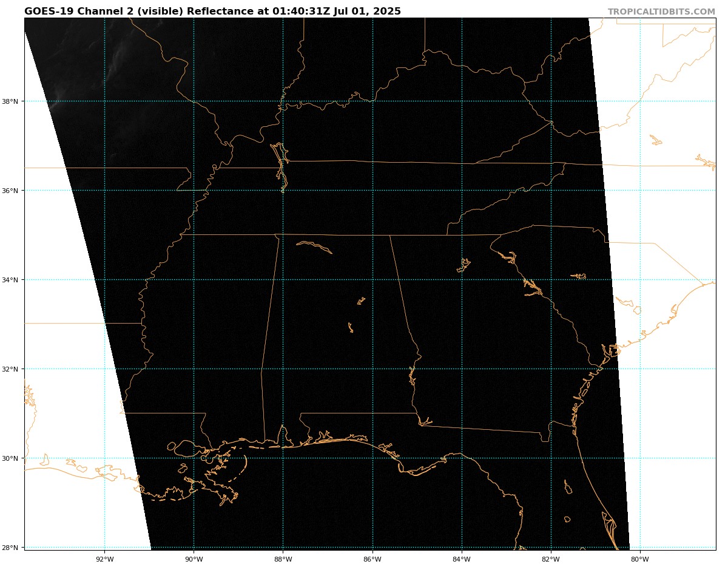The height and width of the screenshot is (564, 728).
Task: Click the 88°W longitude label
Action: click(283, 559)
